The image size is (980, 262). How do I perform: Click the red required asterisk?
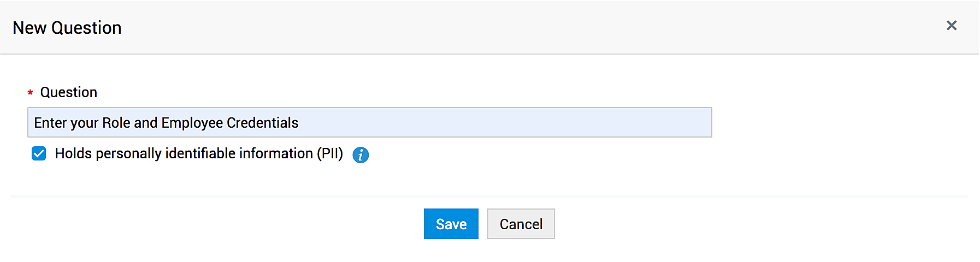(31, 93)
